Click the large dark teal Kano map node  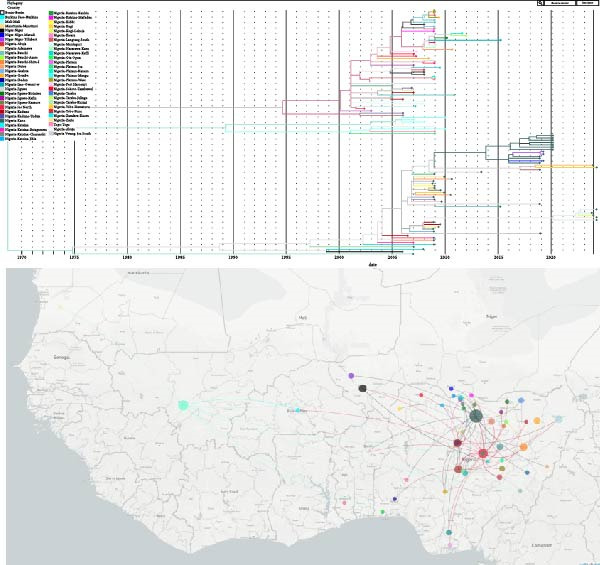(x=476, y=416)
